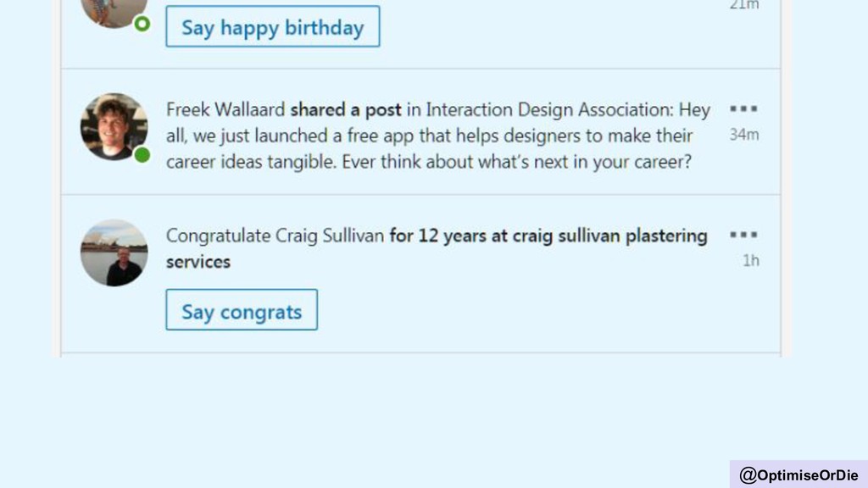Click the bold "shared a post" text

click(x=346, y=109)
